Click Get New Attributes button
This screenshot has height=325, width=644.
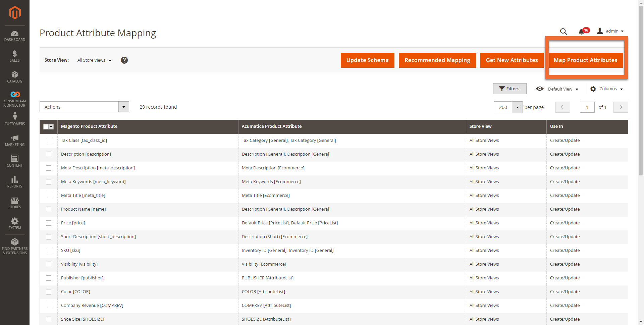pyautogui.click(x=512, y=60)
